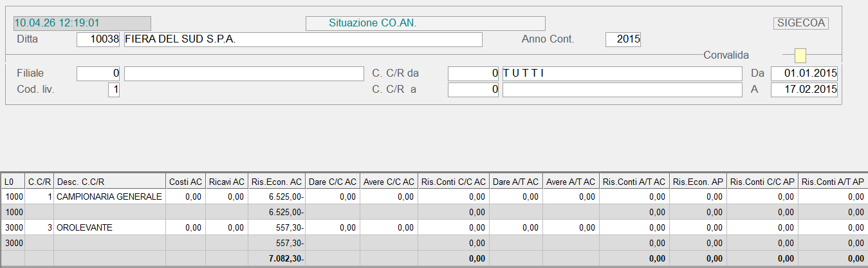
Task: Click the Ris.Econ. AC column header
Action: (x=277, y=182)
